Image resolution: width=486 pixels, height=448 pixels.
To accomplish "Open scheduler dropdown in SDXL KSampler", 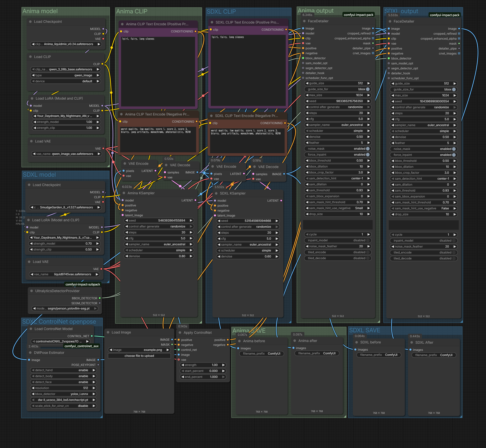I will 248,251.
